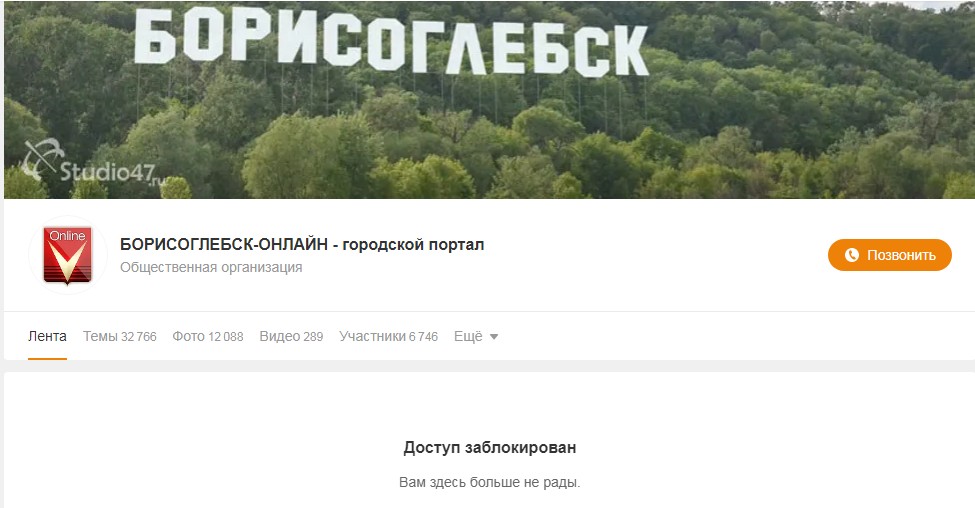Click the БОРИСОГЛЕБСК sign in cover photo

pos(392,43)
